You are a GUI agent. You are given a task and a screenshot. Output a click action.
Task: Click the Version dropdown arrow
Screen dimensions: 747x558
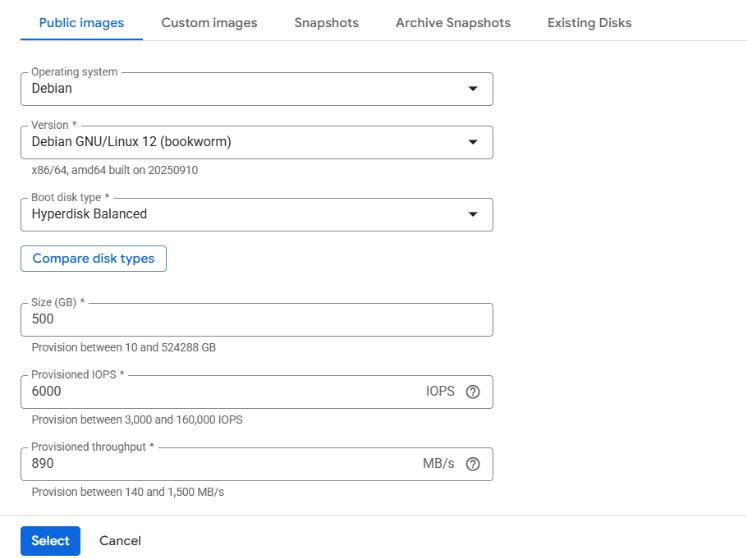tap(473, 142)
